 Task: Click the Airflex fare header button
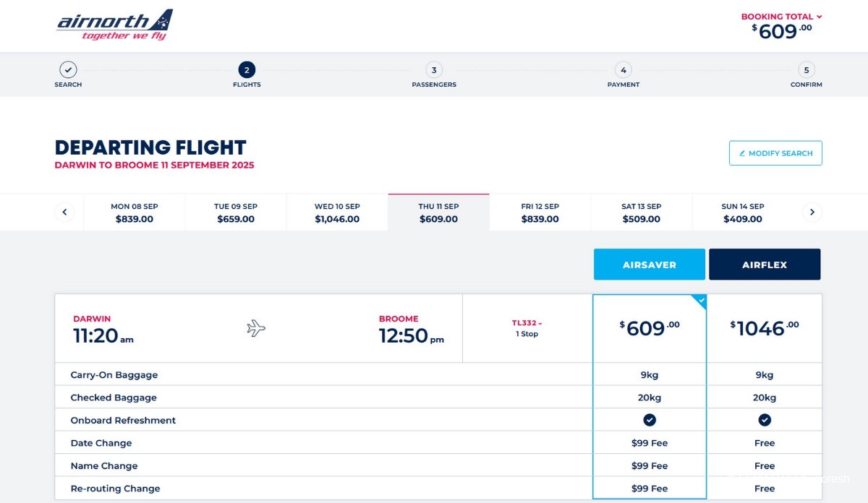765,265
